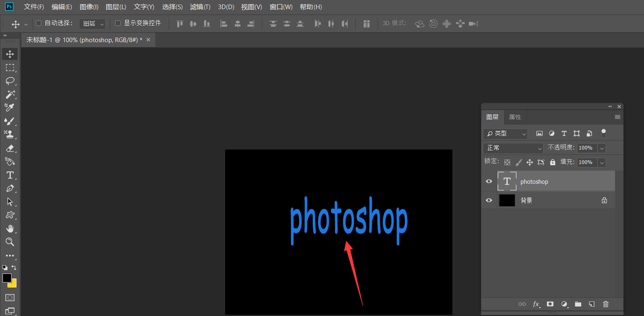Open the Filter menu

coord(200,7)
